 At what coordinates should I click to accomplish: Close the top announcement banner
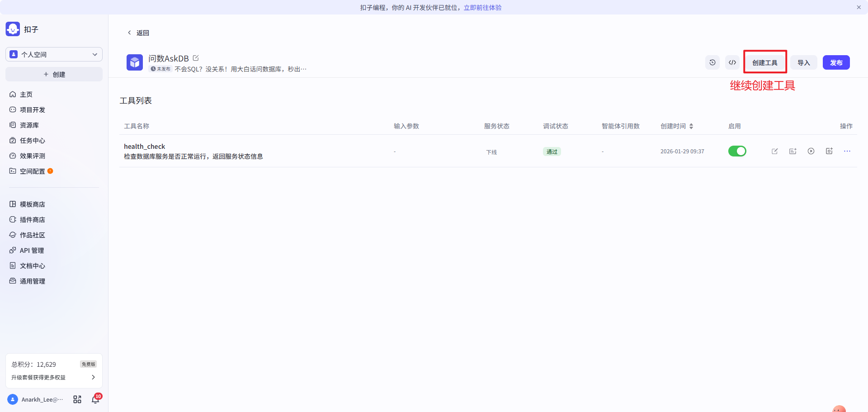[x=859, y=7]
